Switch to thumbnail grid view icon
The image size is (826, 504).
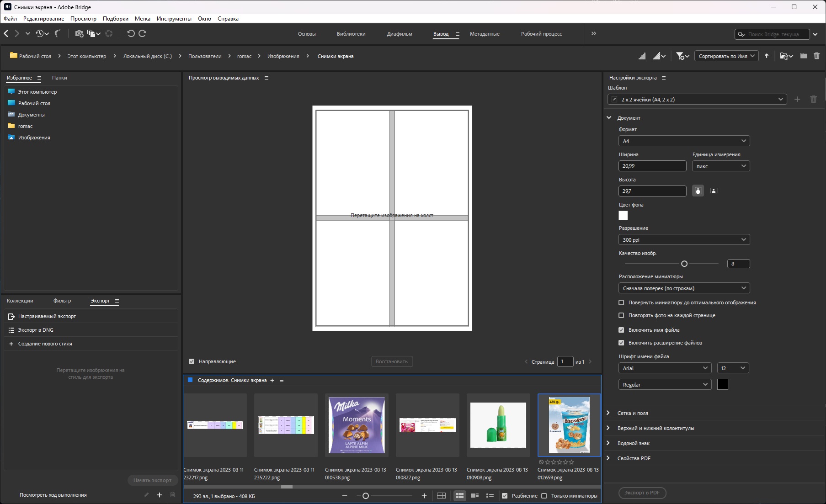pos(459,496)
